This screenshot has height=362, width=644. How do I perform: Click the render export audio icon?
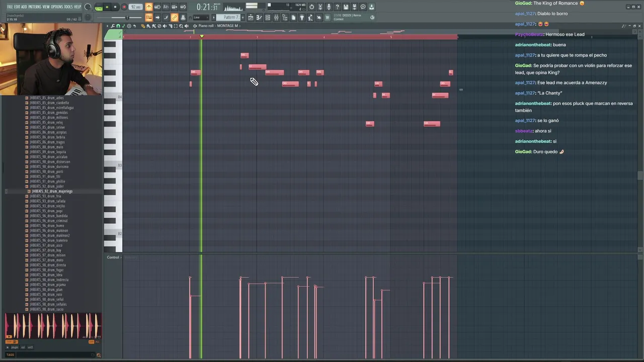point(354,7)
